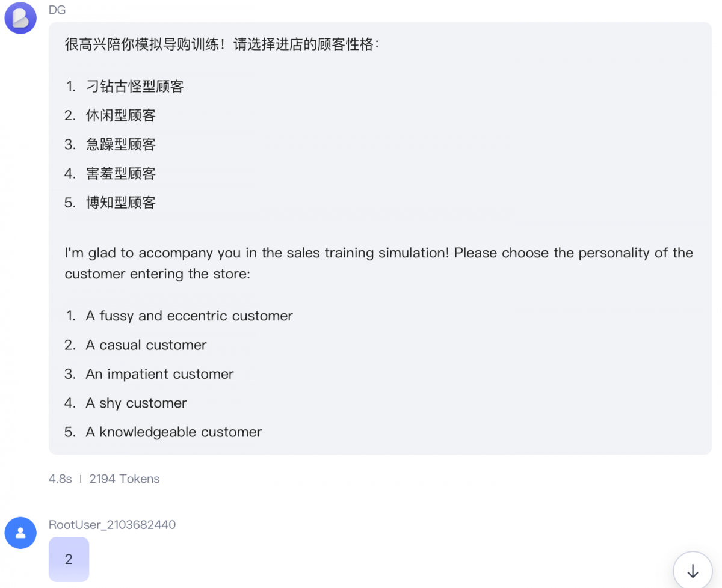The image size is (722, 588).
Task: Select option 刁钻古怪型顾客
Action: [x=135, y=87]
